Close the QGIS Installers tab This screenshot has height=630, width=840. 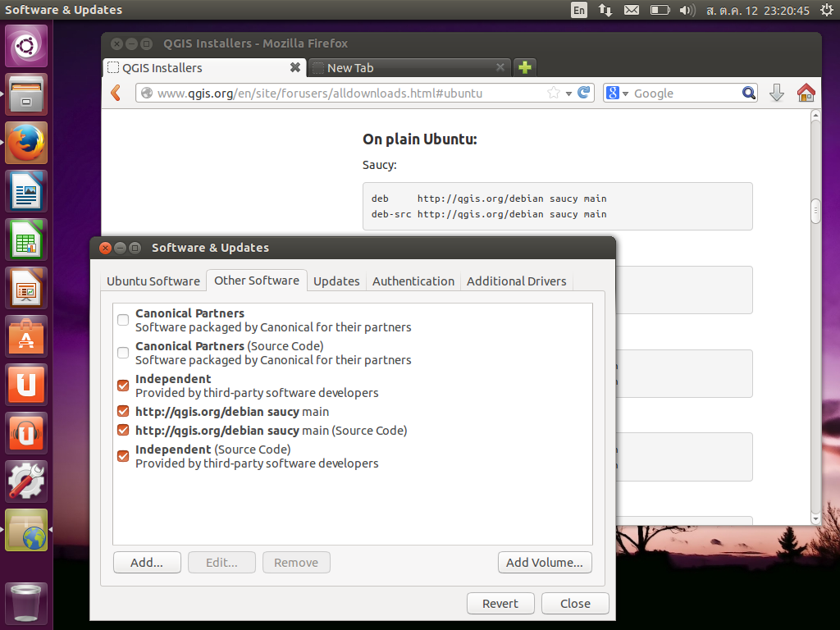294,67
